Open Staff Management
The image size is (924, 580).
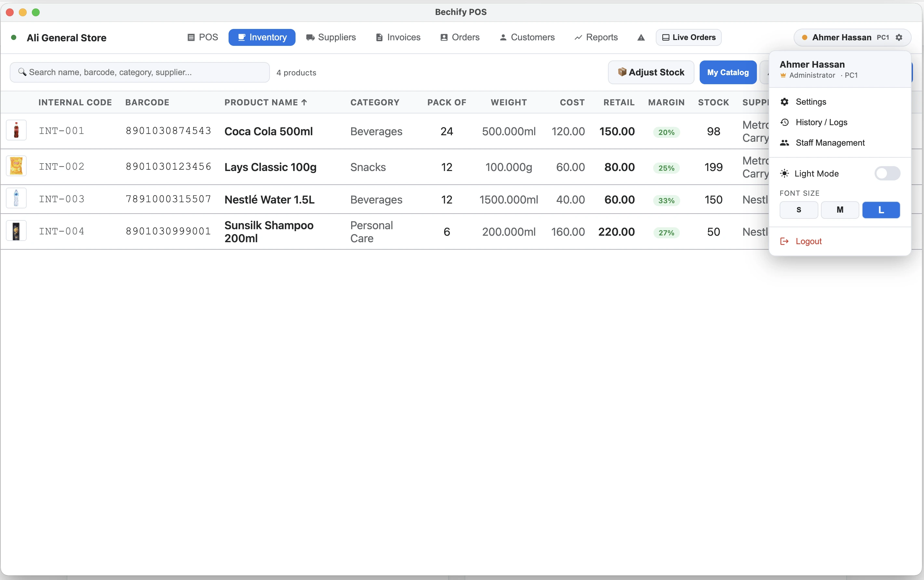[x=840, y=143]
